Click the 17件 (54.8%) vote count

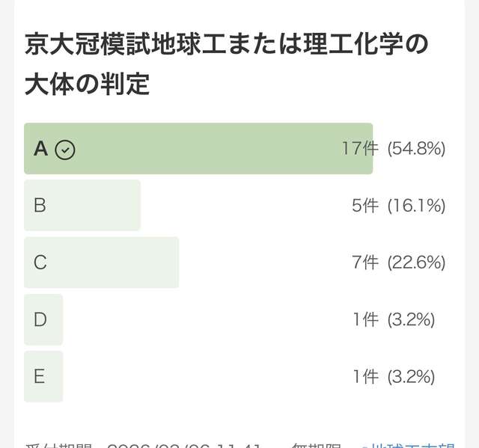coord(393,149)
